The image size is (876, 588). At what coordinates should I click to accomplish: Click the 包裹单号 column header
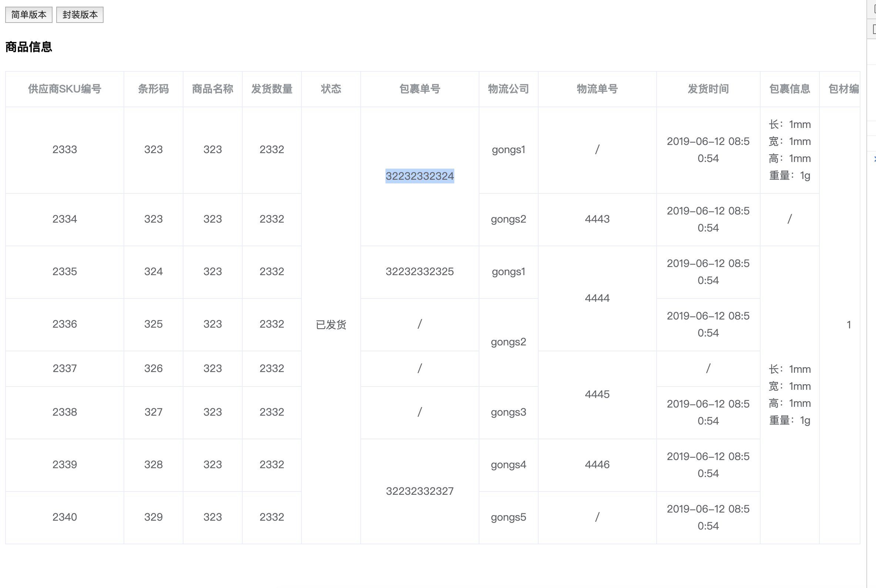[x=420, y=89]
